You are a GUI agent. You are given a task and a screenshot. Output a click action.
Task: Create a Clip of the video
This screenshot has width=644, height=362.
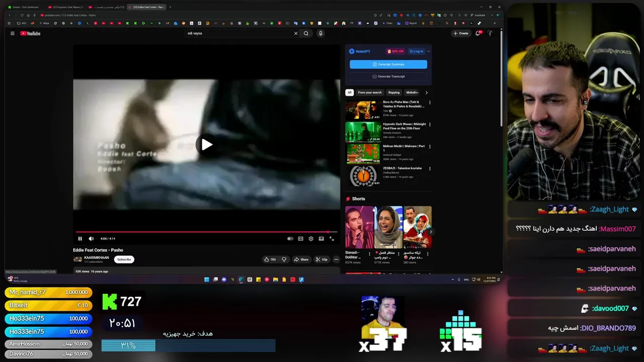[x=321, y=259]
